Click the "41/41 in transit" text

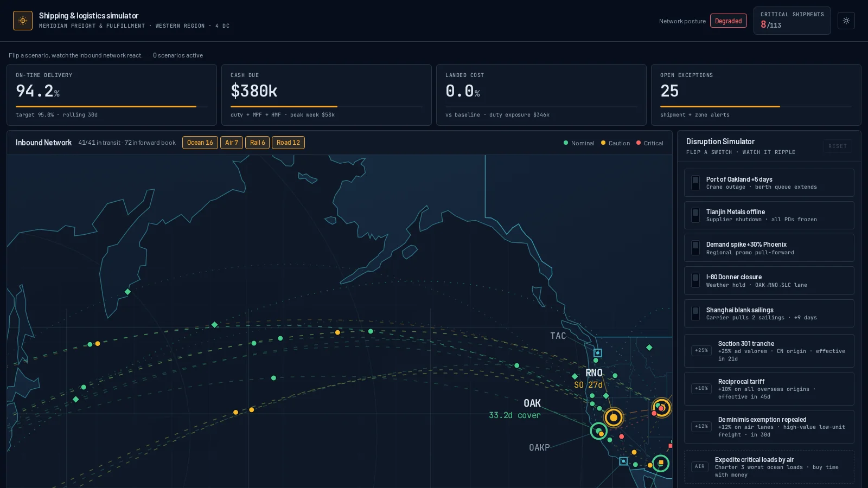[99, 143]
